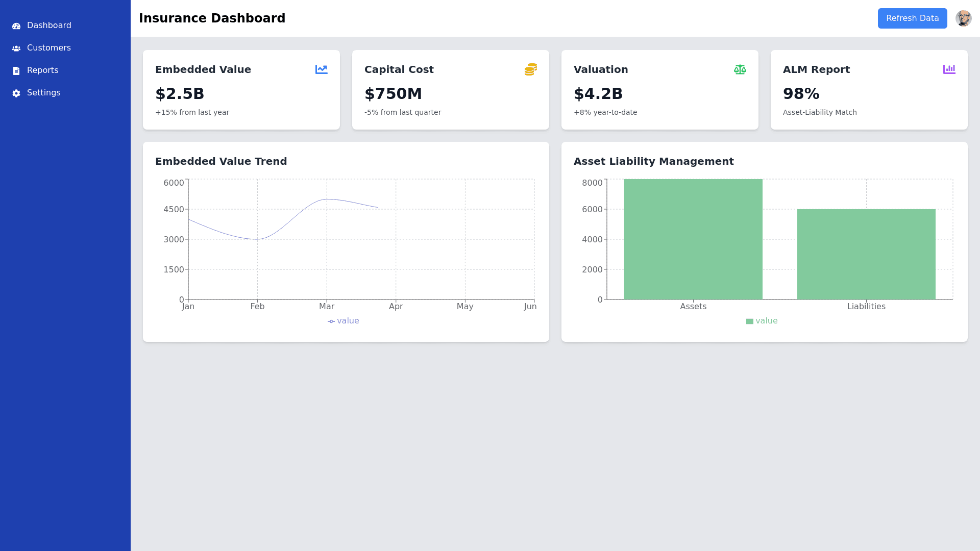Click the Settings gear icon
Screen dimensions: 980x551
click(x=16, y=93)
